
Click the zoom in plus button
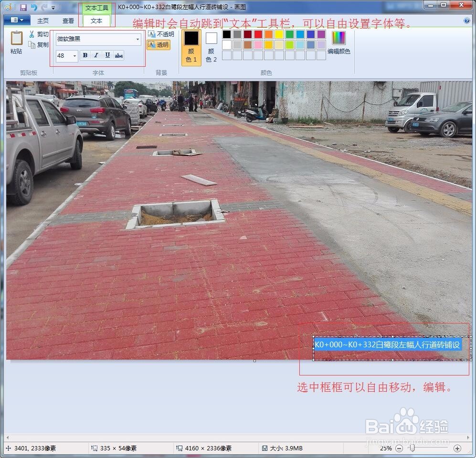point(457,448)
